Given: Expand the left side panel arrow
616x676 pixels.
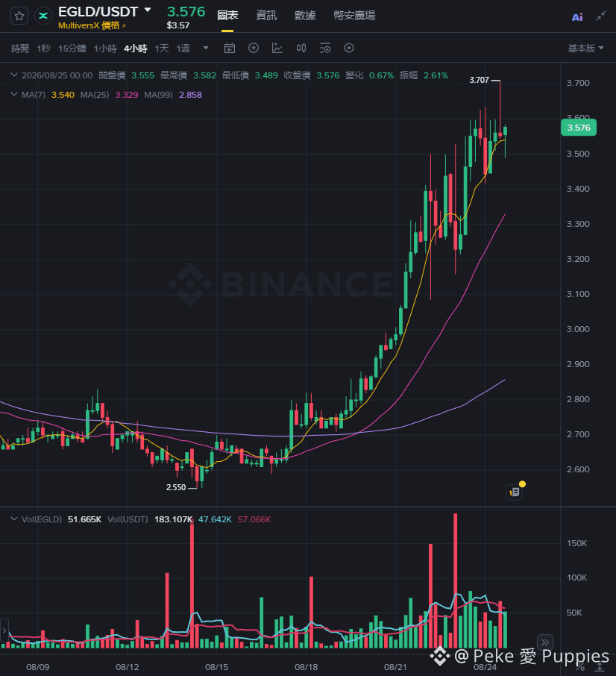Looking at the screenshot, I should [x=4, y=630].
